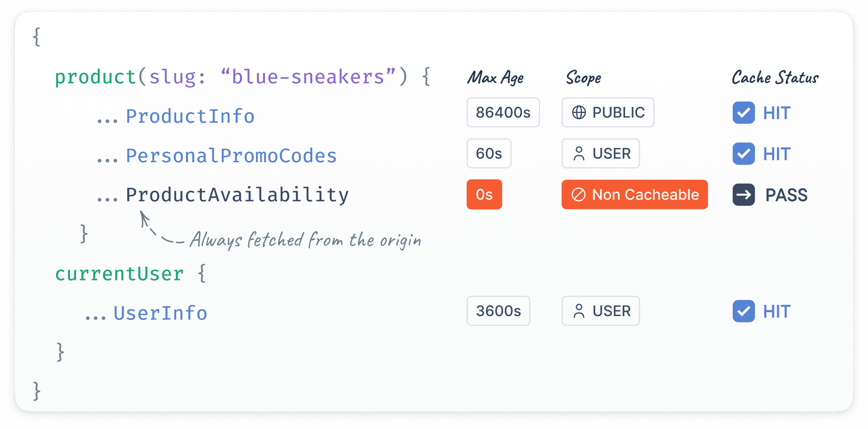Select the ProductInfo fragment name
868x429 pixels.
190,116
